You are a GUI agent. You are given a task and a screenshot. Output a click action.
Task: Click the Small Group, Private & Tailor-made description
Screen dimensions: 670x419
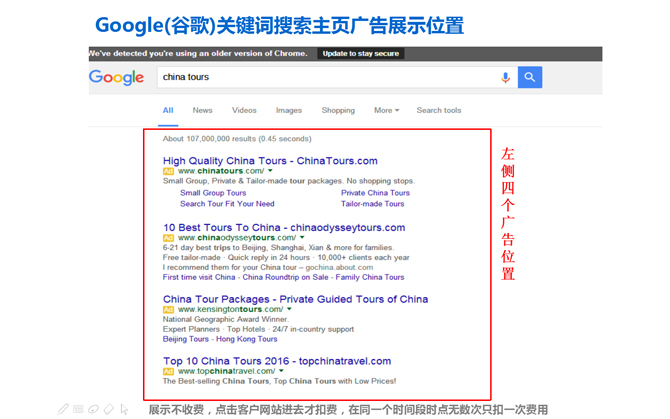point(289,181)
